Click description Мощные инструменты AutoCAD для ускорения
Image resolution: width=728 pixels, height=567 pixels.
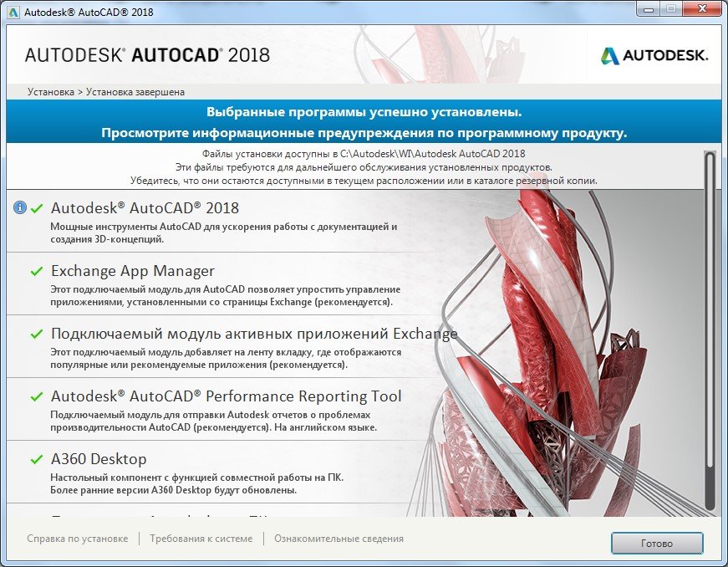[224, 233]
